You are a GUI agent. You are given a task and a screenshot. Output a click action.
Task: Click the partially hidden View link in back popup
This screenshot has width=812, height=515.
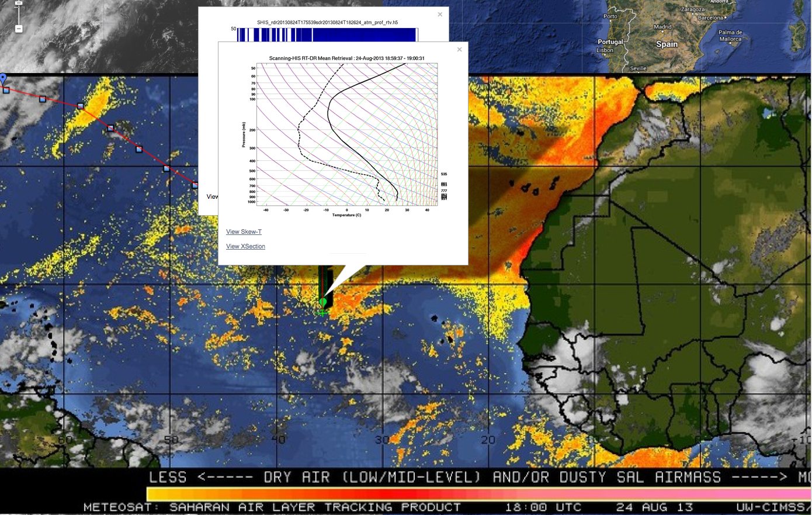pyautogui.click(x=212, y=197)
